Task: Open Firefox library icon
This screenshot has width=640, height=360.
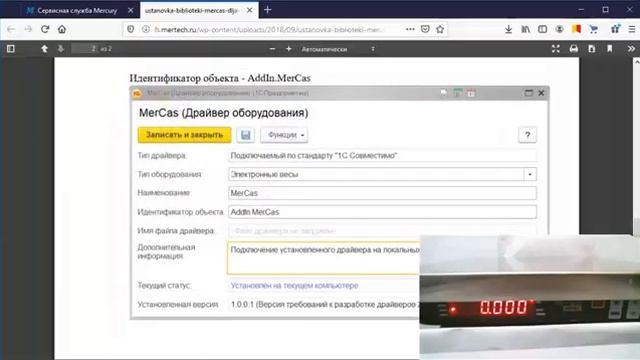Action: click(x=526, y=29)
